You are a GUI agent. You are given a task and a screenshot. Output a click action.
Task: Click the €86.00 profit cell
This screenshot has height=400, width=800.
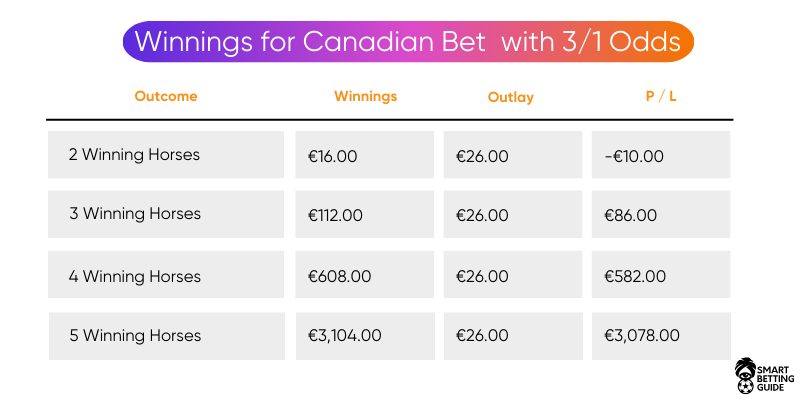[x=661, y=214]
